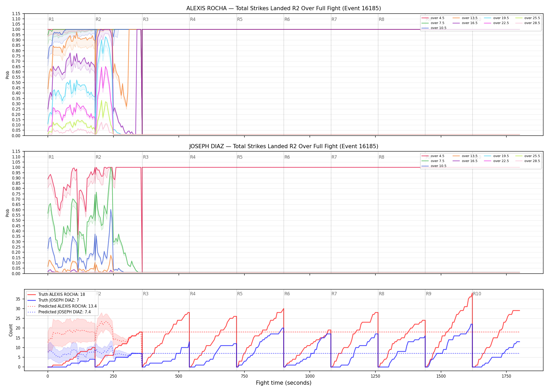Click R5 marker in the Count chart
Image resolution: width=549 pixels, height=392 pixels.
(x=240, y=294)
